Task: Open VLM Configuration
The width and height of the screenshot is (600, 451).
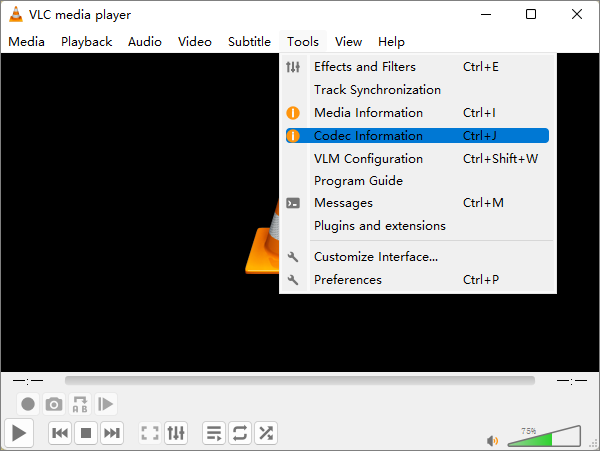Action: [x=417, y=158]
